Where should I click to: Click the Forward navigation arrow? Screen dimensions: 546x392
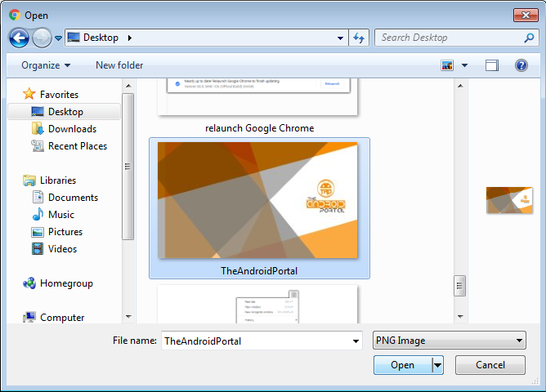[42, 38]
